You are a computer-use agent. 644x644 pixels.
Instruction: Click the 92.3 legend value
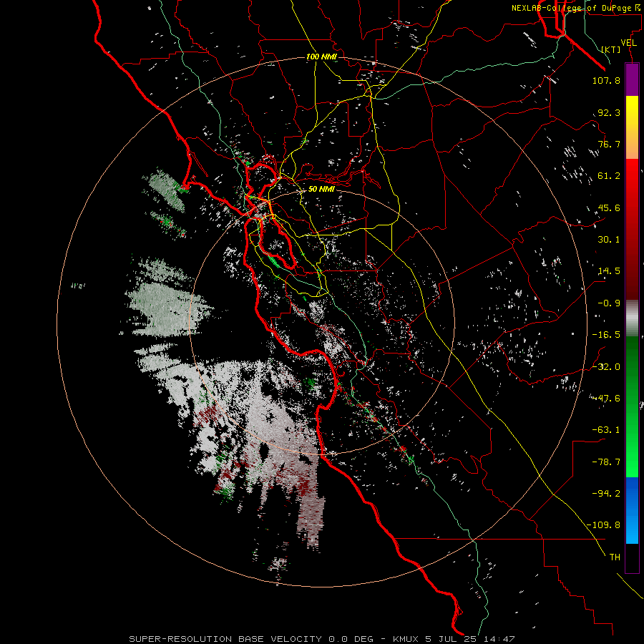(x=609, y=112)
